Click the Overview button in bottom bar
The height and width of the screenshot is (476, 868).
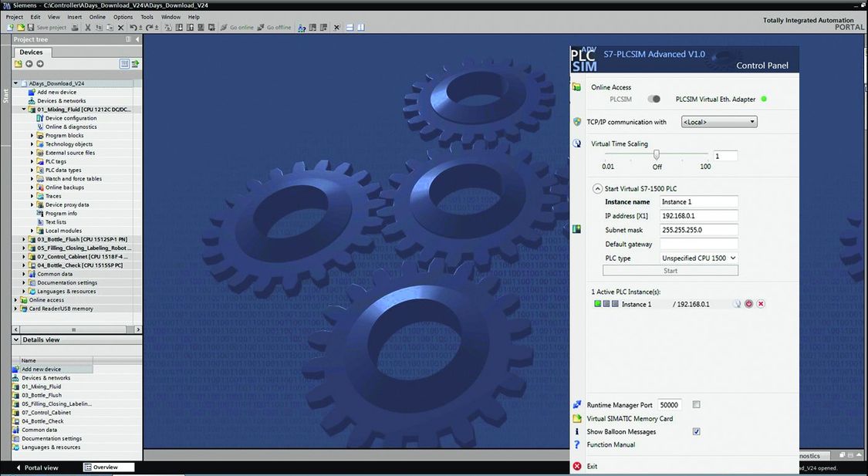click(109, 468)
